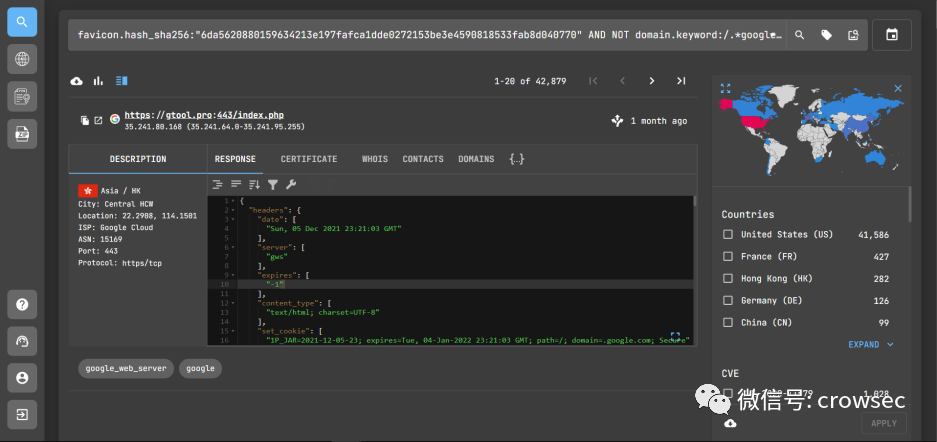This screenshot has height=442, width=937.
Task: Expand the world map to fullscreen
Action: (x=725, y=88)
